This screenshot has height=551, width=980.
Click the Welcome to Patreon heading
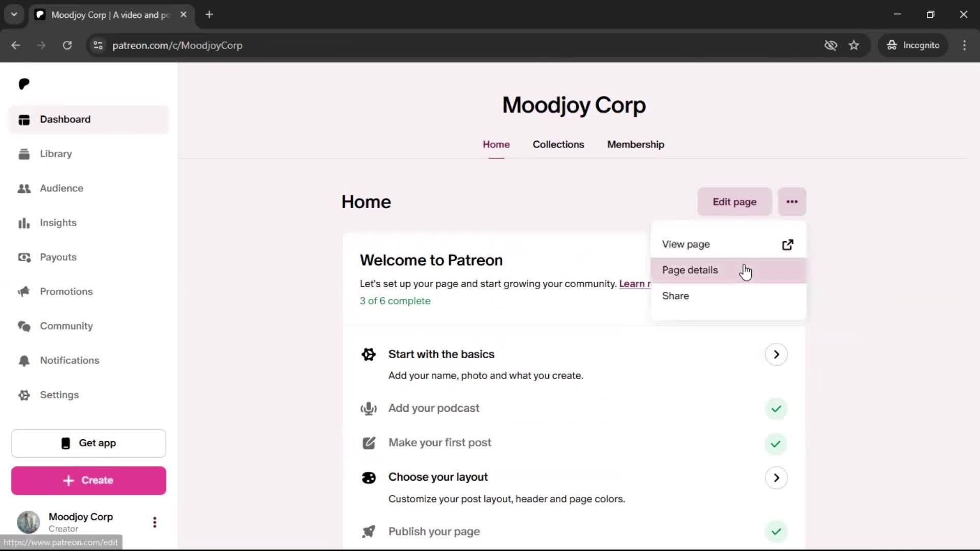[431, 260]
